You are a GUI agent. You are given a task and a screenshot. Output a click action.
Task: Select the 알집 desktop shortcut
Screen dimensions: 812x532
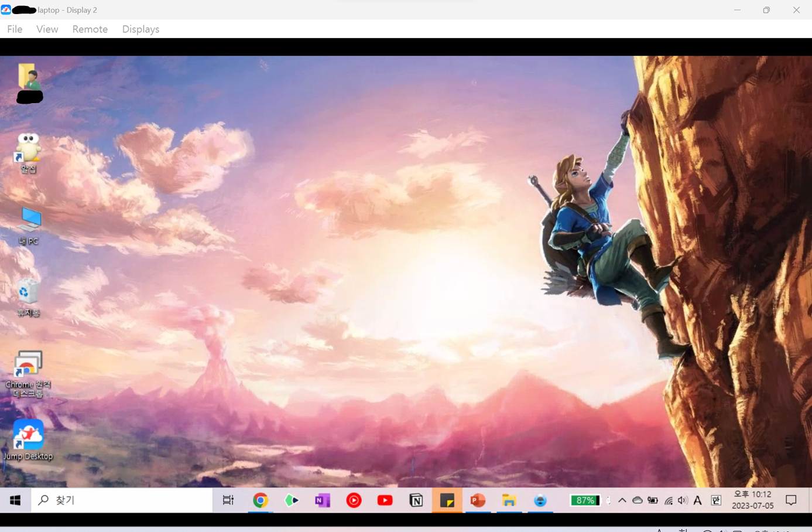29,152
